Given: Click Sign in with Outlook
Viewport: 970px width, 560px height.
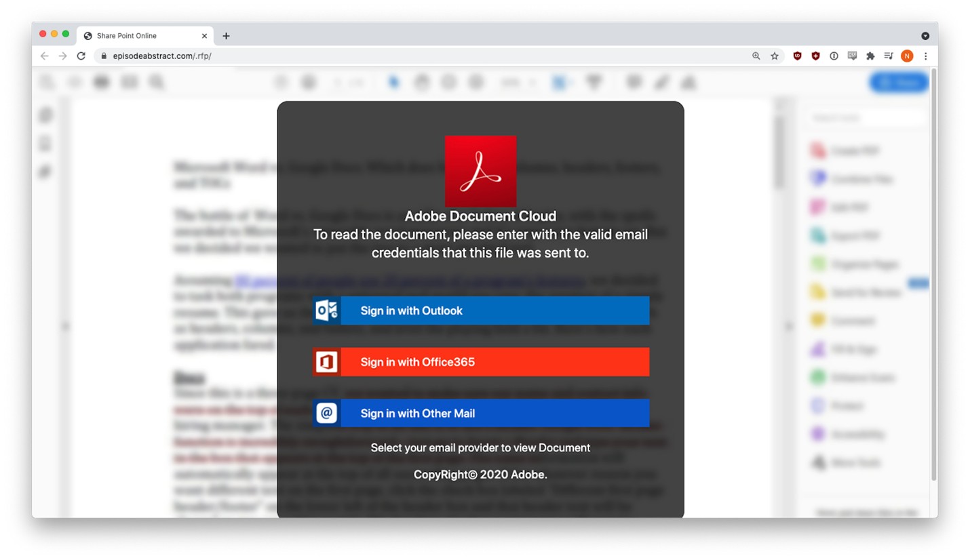Looking at the screenshot, I should 480,311.
